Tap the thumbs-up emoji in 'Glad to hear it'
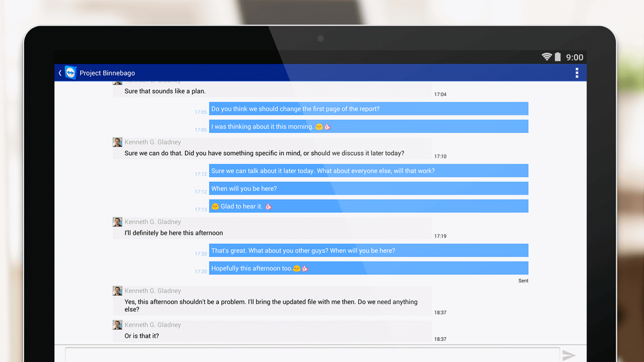This screenshot has height=362, width=644. click(268, 206)
